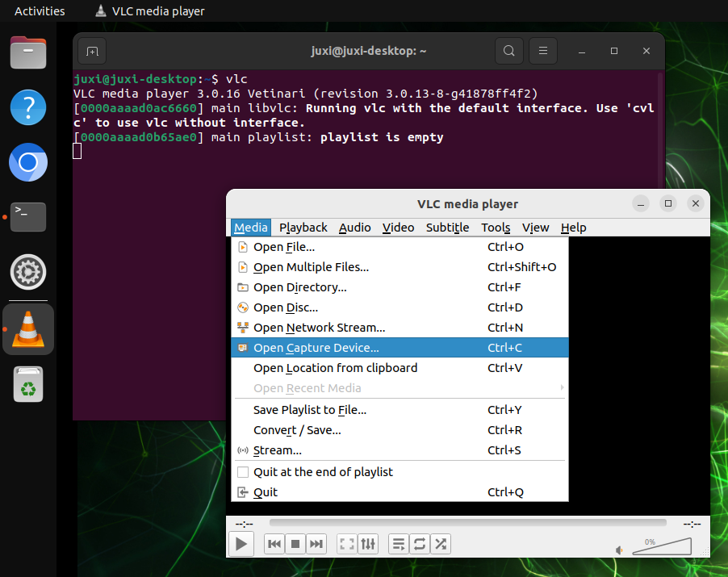Viewport: 728px width, 577px height.
Task: Toggle Quit at the end of playlist
Action: pyautogui.click(x=400, y=472)
